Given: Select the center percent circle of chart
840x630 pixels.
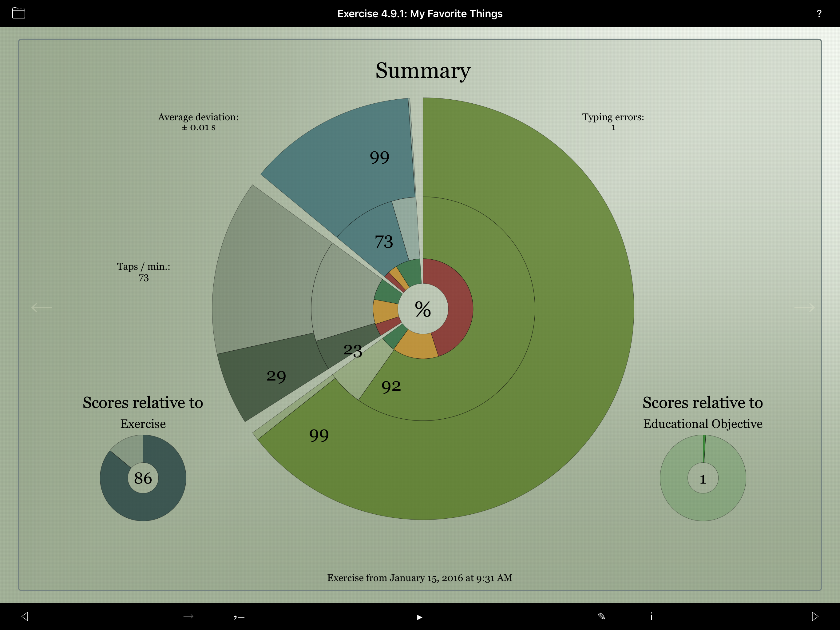Looking at the screenshot, I should [x=423, y=309].
